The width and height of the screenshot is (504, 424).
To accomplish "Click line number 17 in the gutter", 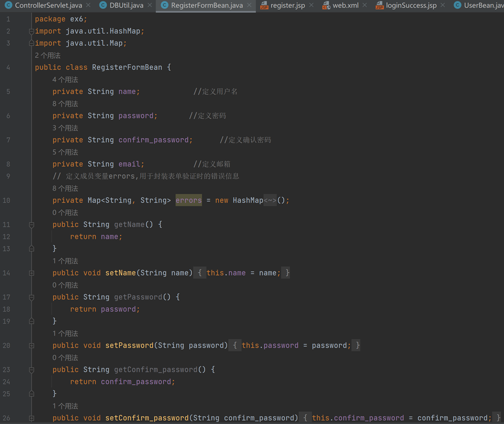I will [x=7, y=297].
